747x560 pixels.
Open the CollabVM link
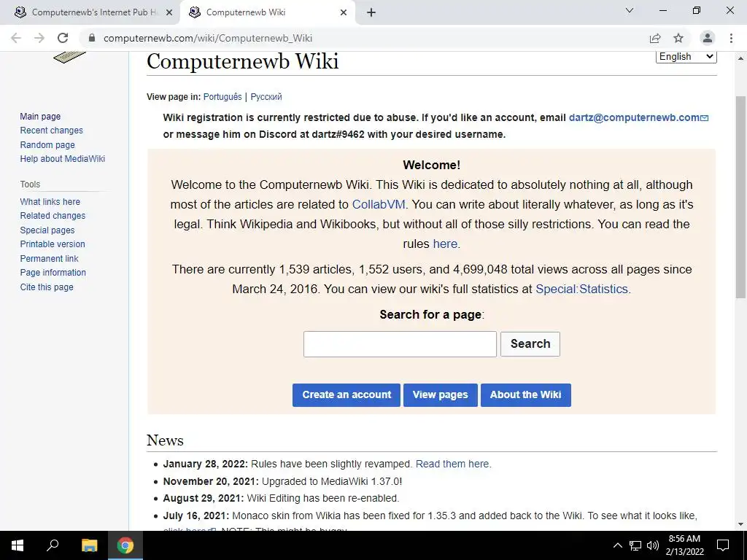tap(379, 204)
